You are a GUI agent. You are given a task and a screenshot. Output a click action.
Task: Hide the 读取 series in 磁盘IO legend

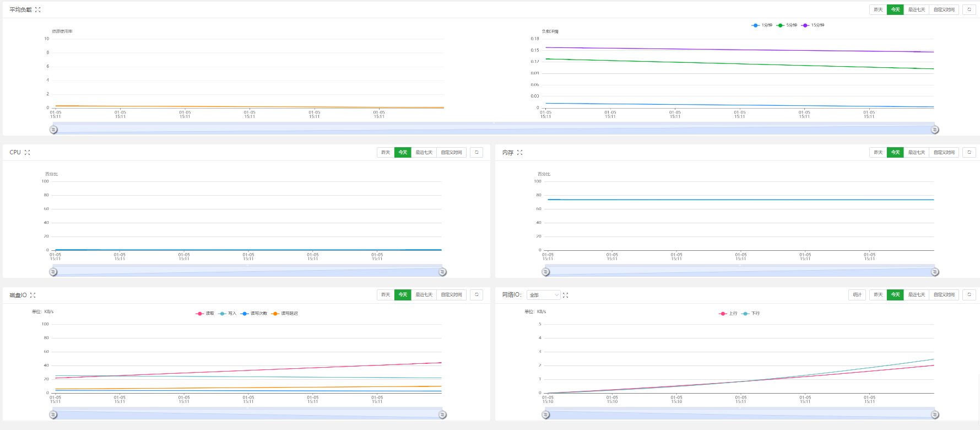coord(205,314)
